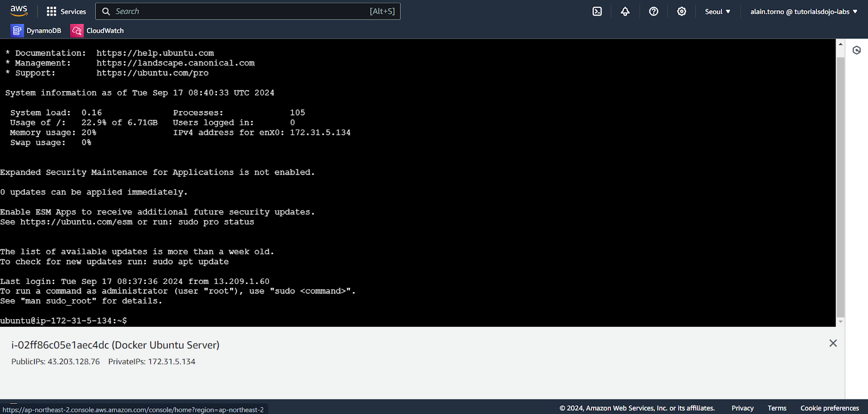
Task: Click the Terms footer link
Action: point(777,408)
